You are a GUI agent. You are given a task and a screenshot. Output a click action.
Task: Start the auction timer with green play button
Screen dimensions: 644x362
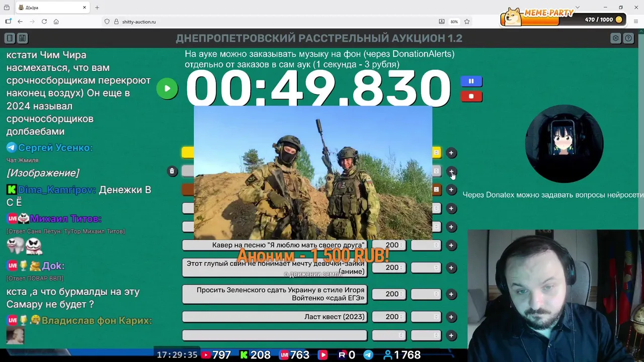coord(167,89)
